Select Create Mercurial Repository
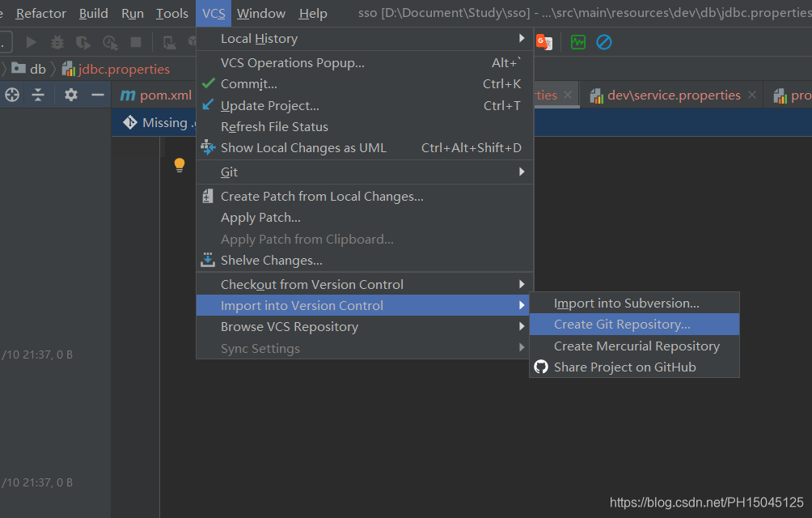This screenshot has height=518, width=812. click(x=634, y=346)
